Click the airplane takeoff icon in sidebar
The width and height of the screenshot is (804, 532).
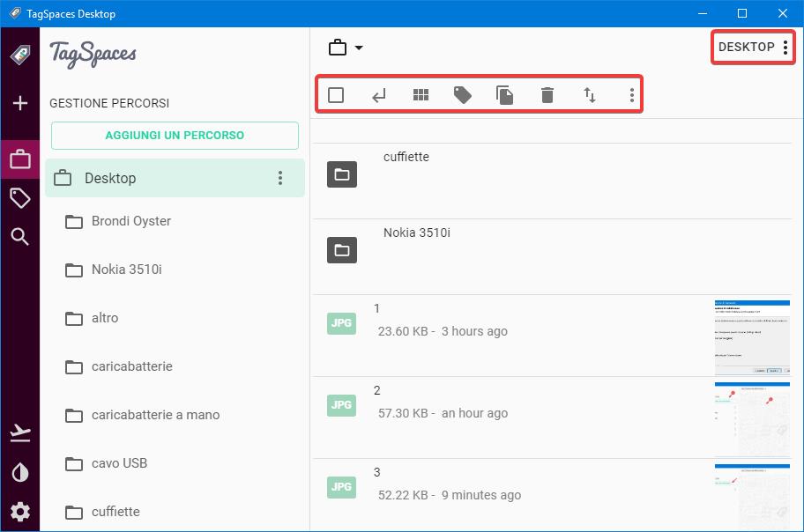pos(20,433)
